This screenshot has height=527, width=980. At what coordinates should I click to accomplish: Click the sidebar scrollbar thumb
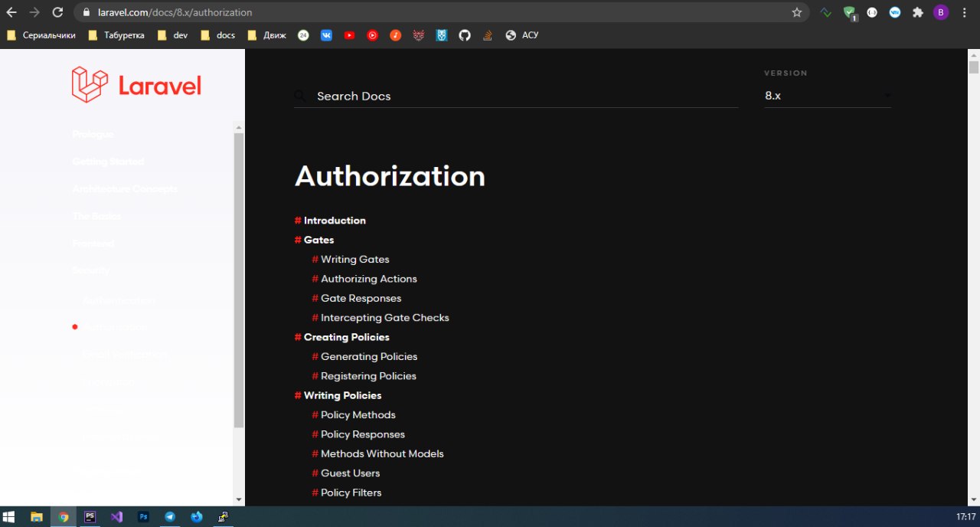(x=239, y=280)
